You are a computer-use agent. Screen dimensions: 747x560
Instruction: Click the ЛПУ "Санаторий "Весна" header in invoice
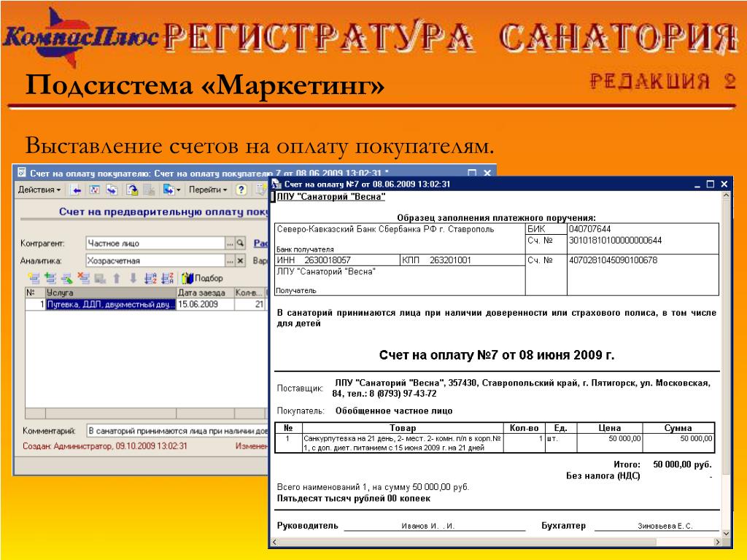pyautogui.click(x=330, y=197)
